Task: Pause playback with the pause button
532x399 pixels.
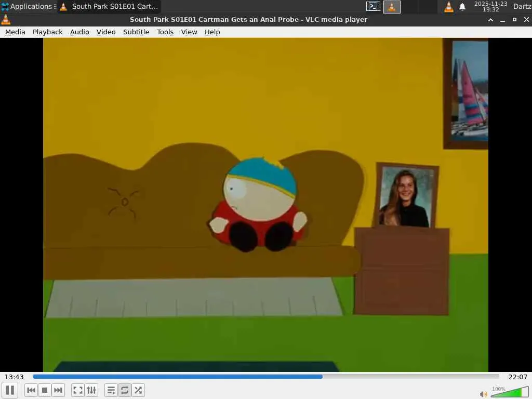Action: coord(10,390)
